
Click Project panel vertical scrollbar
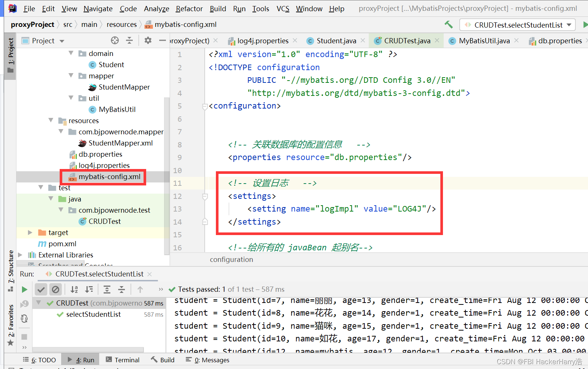point(167,175)
